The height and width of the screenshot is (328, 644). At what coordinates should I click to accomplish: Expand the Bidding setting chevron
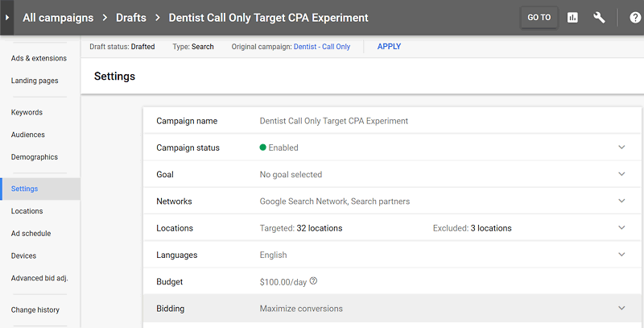click(621, 308)
